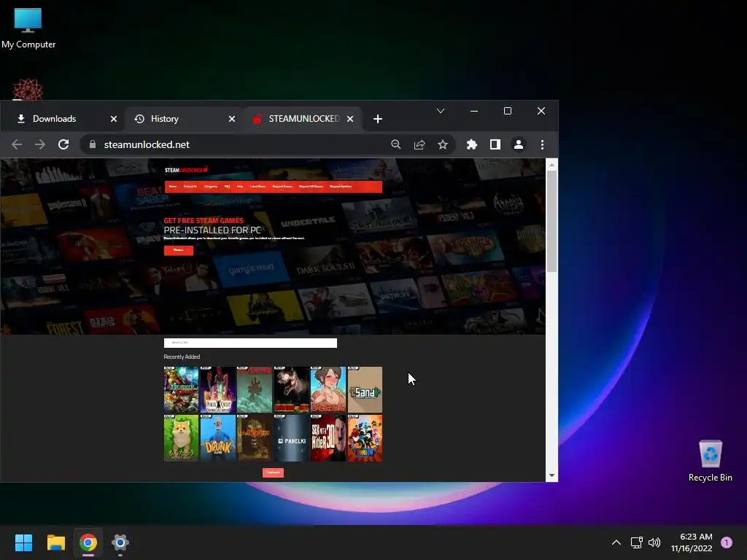Open the Windows Start menu
747x560 pixels.
(23, 542)
